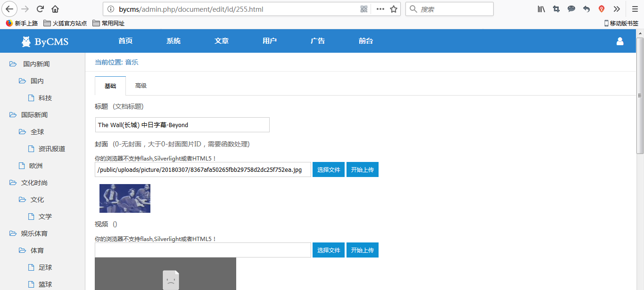Open user profile icon in header
644x290 pixels.
pos(620,41)
